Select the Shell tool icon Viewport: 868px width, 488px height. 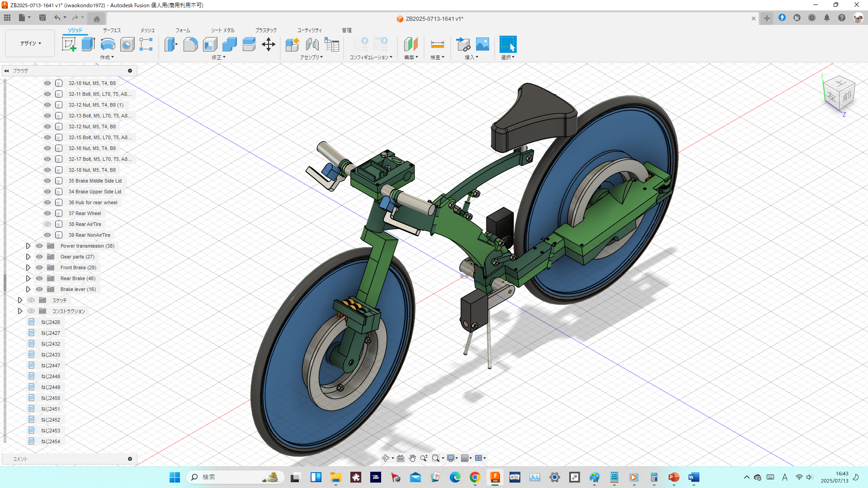pos(210,44)
